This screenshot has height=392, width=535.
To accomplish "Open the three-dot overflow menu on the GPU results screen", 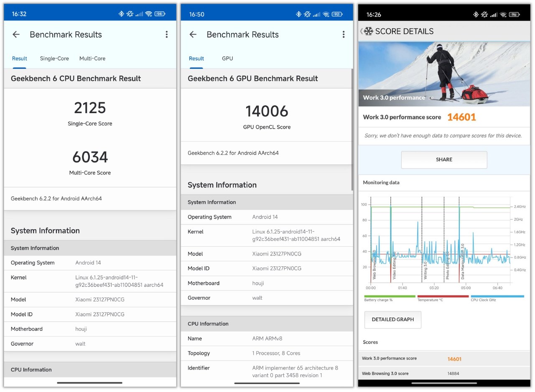I will click(x=344, y=35).
